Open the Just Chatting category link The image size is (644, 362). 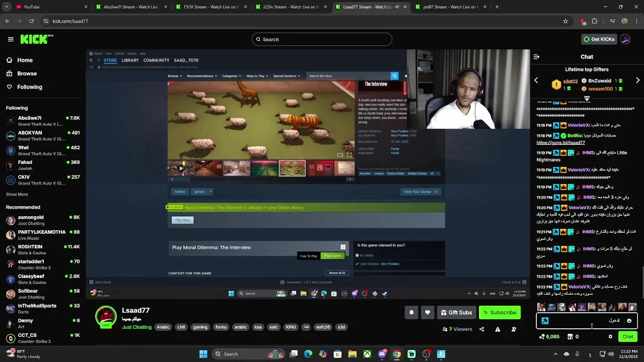(x=136, y=327)
